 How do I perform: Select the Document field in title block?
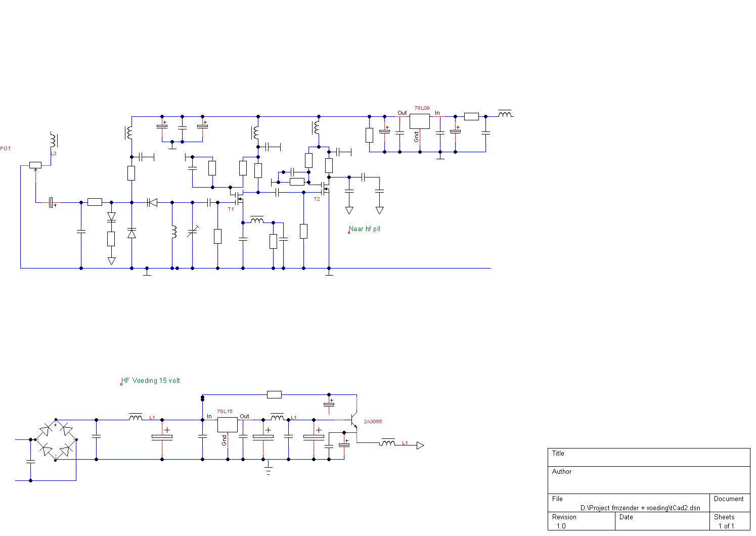pos(729,503)
